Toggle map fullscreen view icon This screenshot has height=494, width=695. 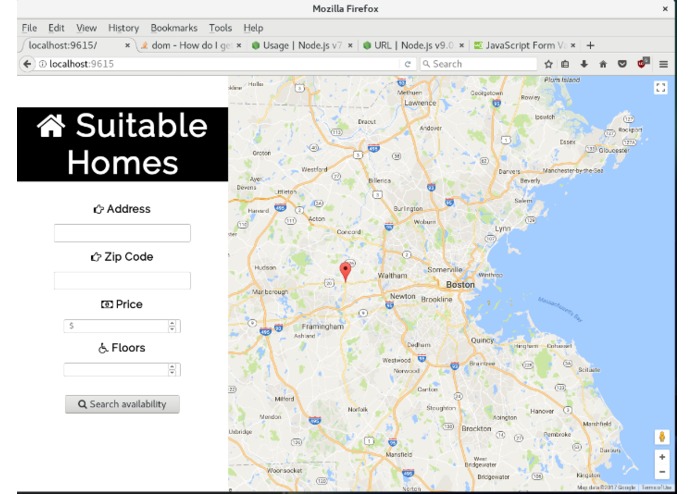(660, 88)
